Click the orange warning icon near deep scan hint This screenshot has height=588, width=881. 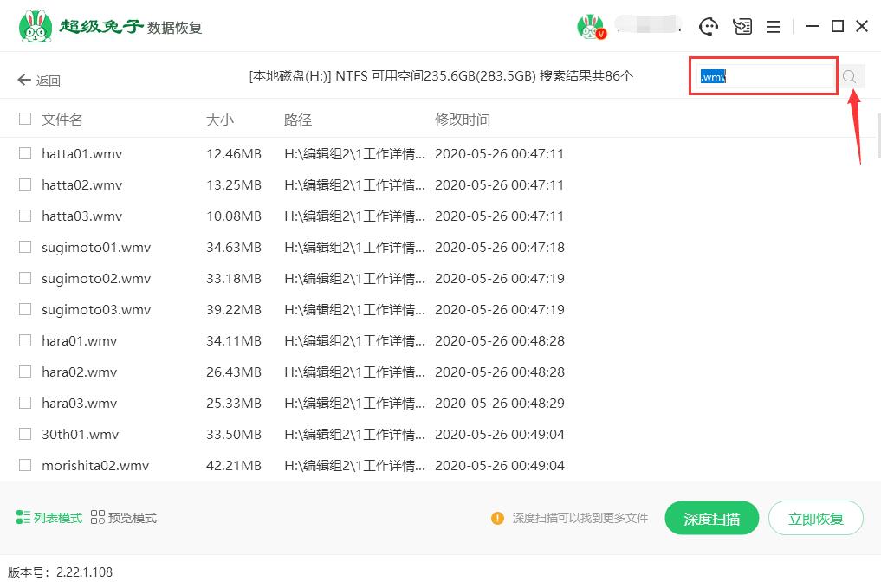497,517
